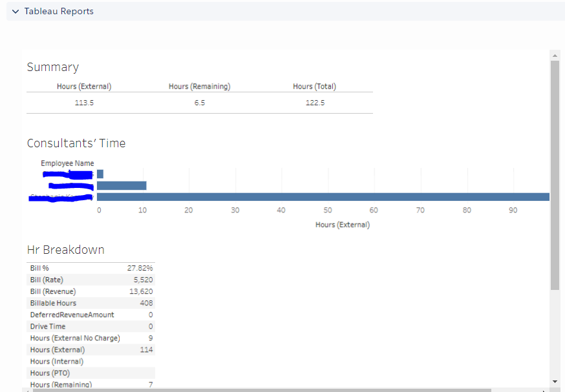Select the Hours (Total) summary column header
The image size is (565, 392).
coord(315,87)
